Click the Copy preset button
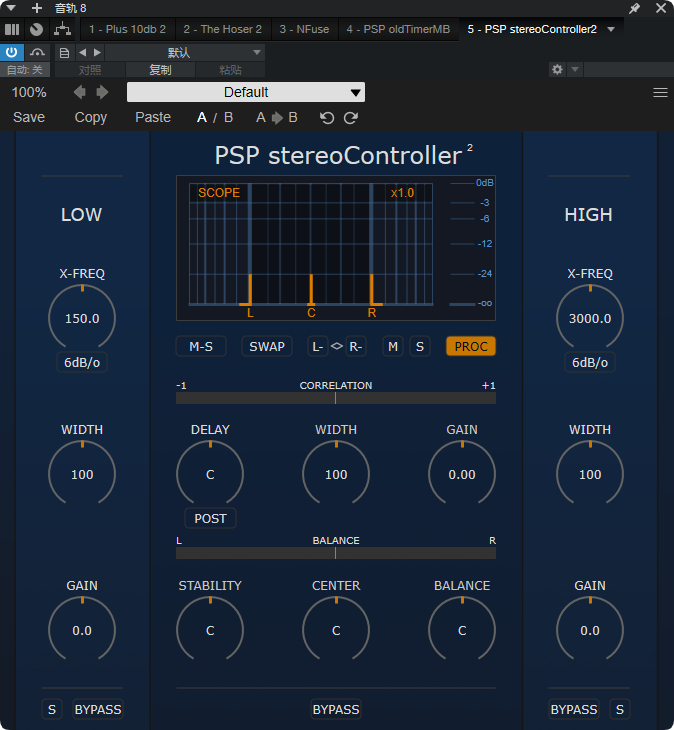This screenshot has width=674, height=730. pos(91,117)
